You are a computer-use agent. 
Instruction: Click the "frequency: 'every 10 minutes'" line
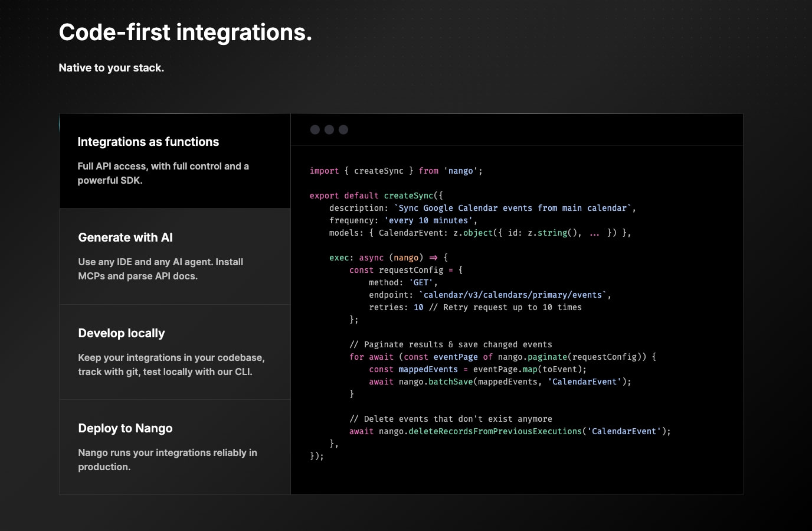pyautogui.click(x=404, y=220)
